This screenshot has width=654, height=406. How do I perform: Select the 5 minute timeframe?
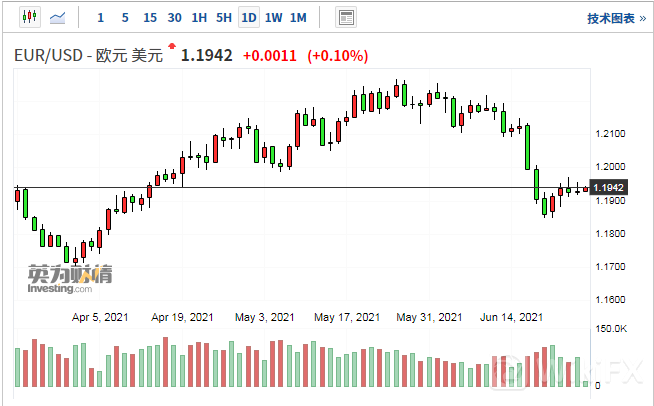tap(124, 18)
